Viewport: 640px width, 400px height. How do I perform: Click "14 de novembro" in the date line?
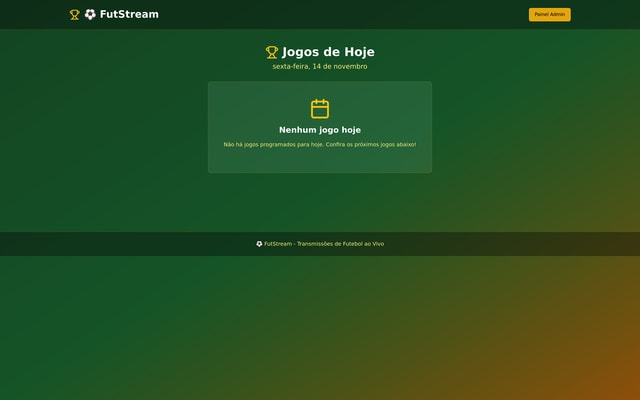coord(340,67)
